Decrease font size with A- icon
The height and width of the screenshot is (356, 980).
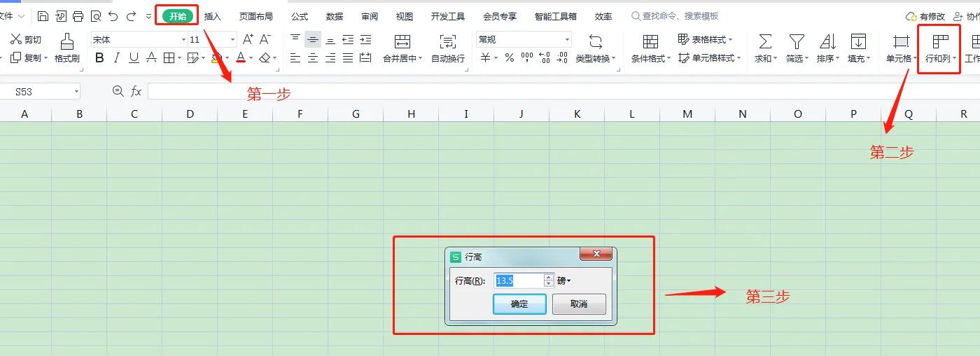265,40
